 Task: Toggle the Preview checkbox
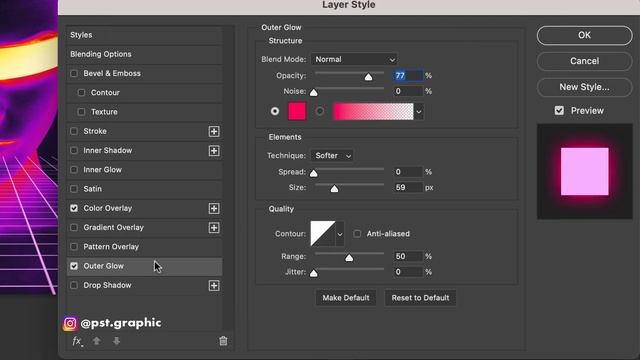click(559, 111)
